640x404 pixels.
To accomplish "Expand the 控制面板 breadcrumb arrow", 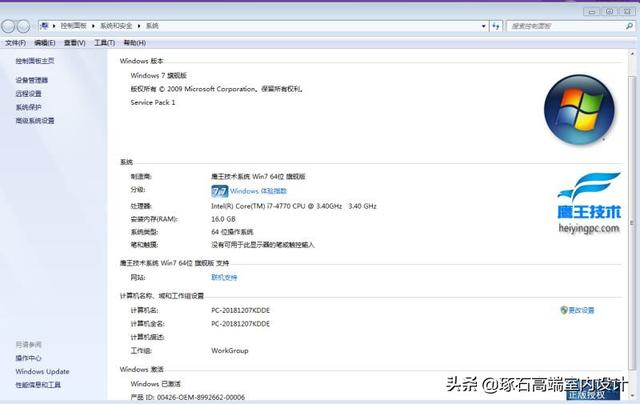I will tap(92, 24).
